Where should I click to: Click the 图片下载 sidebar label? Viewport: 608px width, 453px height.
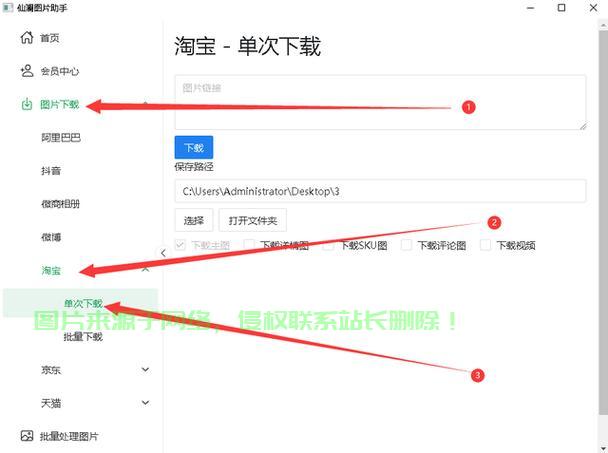(60, 104)
